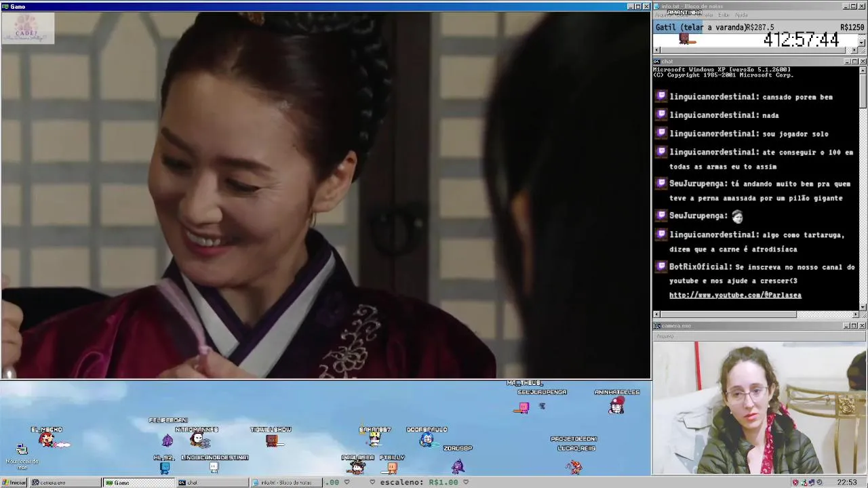Click the red shield icon in system tray

pos(795,483)
